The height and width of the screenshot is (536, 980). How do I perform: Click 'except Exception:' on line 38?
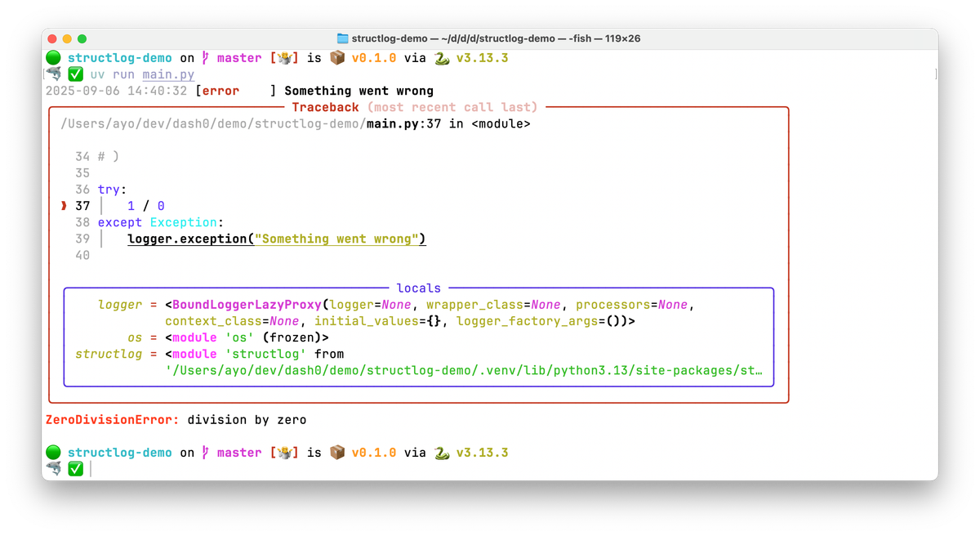pyautogui.click(x=161, y=222)
